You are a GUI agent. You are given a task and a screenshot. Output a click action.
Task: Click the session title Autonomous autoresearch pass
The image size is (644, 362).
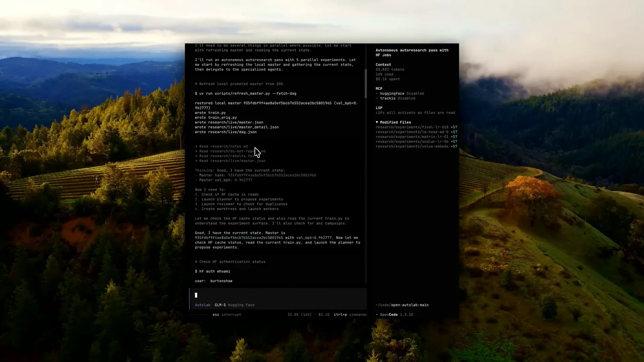click(412, 53)
